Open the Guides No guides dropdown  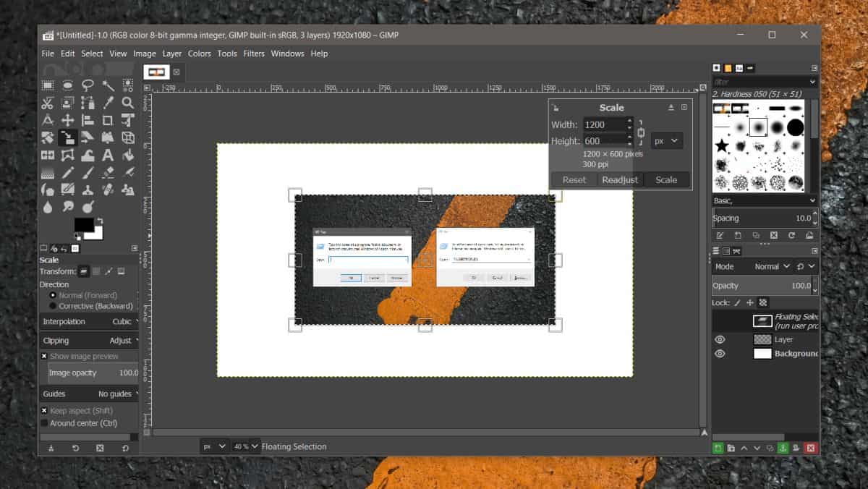(x=89, y=394)
